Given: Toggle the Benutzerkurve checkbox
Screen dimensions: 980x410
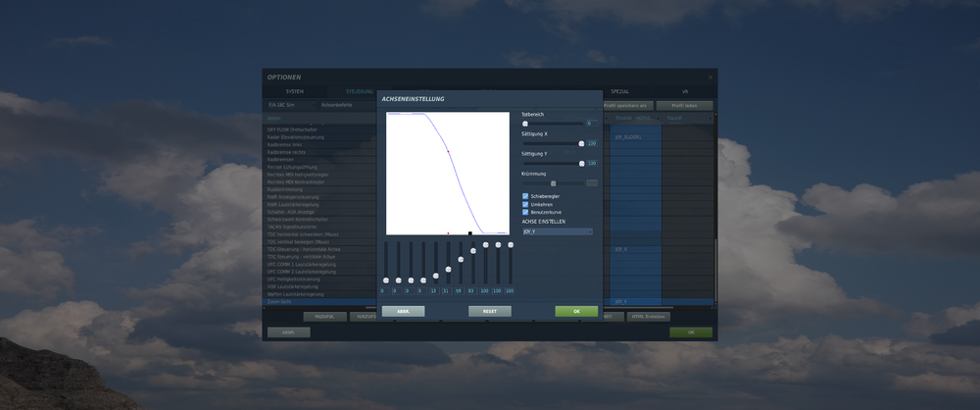Looking at the screenshot, I should click(x=525, y=212).
